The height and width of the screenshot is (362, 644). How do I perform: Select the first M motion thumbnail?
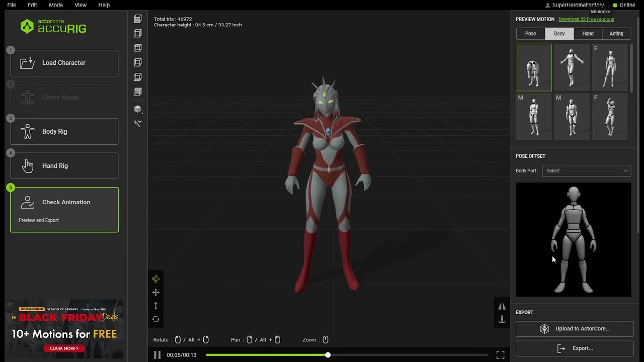pyautogui.click(x=534, y=117)
